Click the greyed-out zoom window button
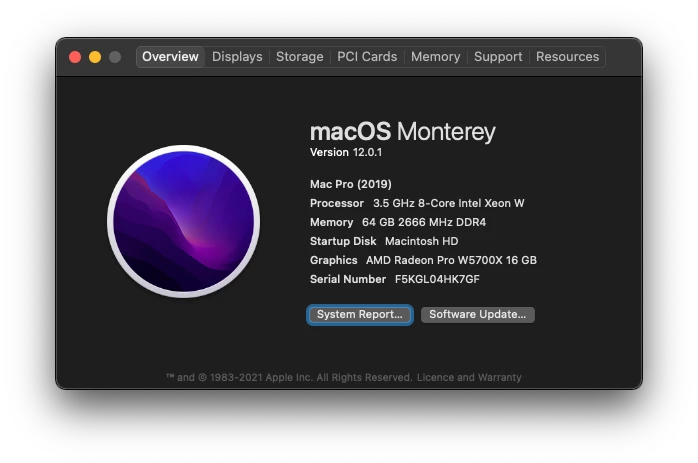Screen dimensions: 698x463 pyautogui.click(x=115, y=57)
